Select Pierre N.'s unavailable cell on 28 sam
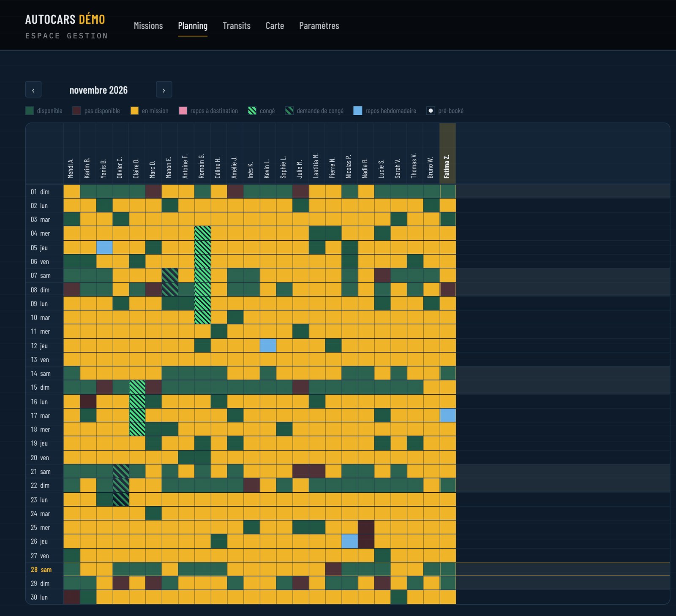676x616 pixels. point(333,570)
